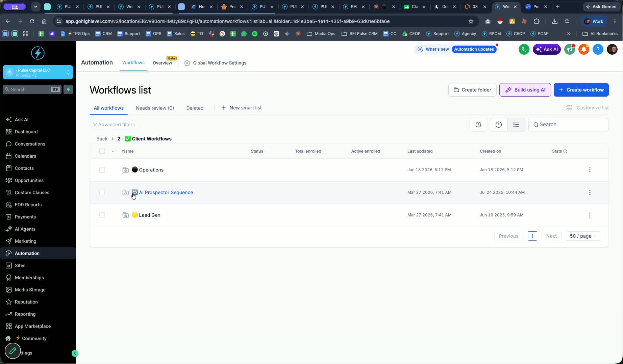
Task: Collapse the sidebar with green arrow
Action: [75, 353]
